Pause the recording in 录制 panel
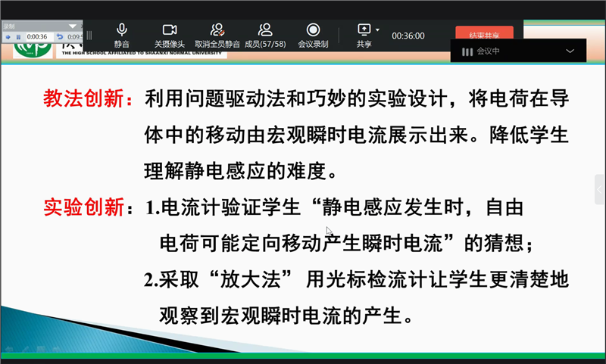The height and width of the screenshot is (364, 606). [x=17, y=36]
